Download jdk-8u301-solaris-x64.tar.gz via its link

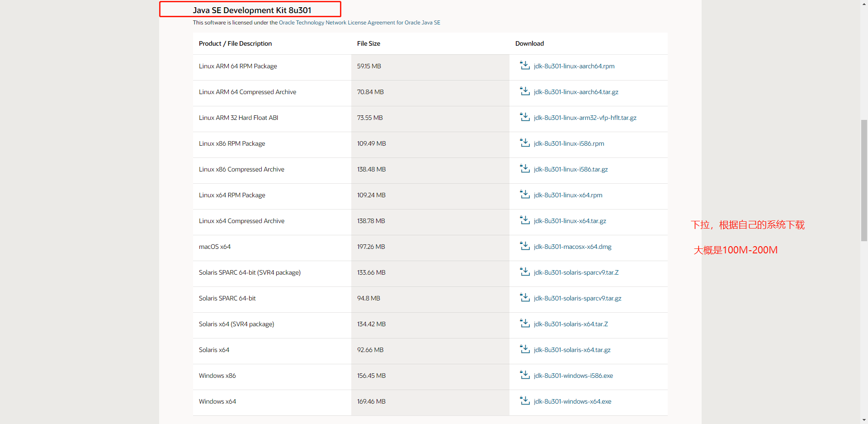tap(572, 350)
